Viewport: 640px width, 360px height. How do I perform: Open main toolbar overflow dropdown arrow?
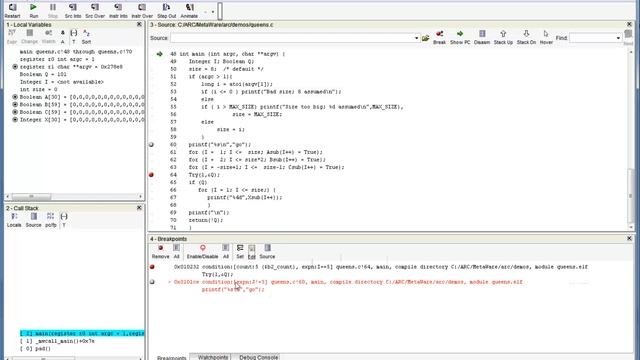[x=213, y=12]
